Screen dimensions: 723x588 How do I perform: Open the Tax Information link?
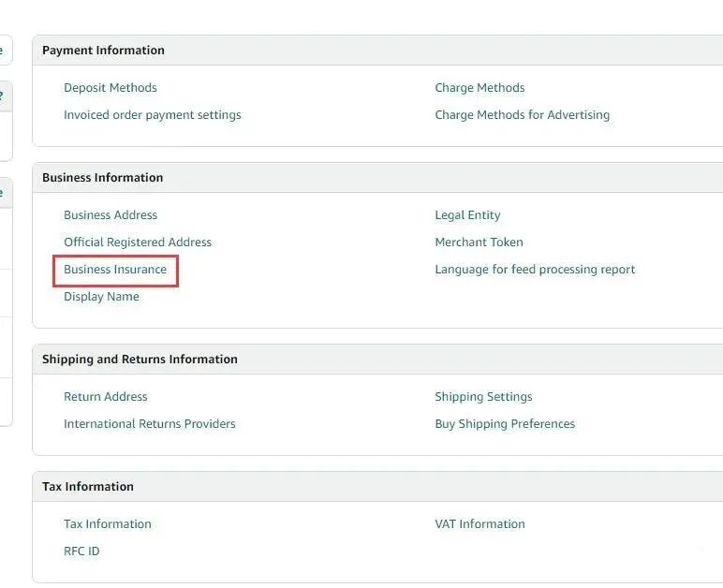pyautogui.click(x=108, y=523)
